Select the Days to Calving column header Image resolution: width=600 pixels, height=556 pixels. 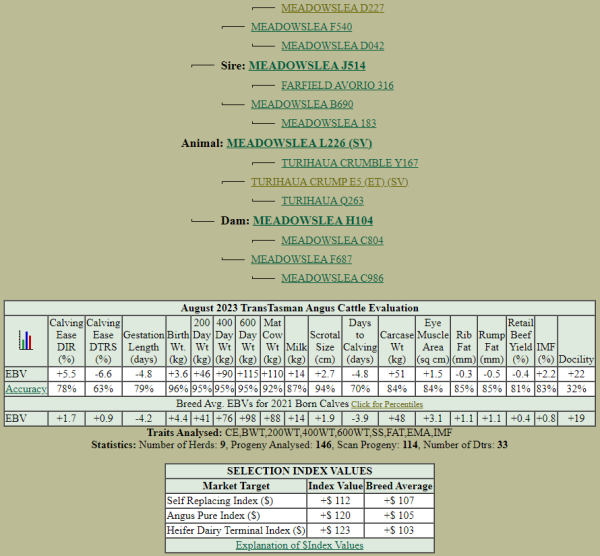tap(360, 341)
